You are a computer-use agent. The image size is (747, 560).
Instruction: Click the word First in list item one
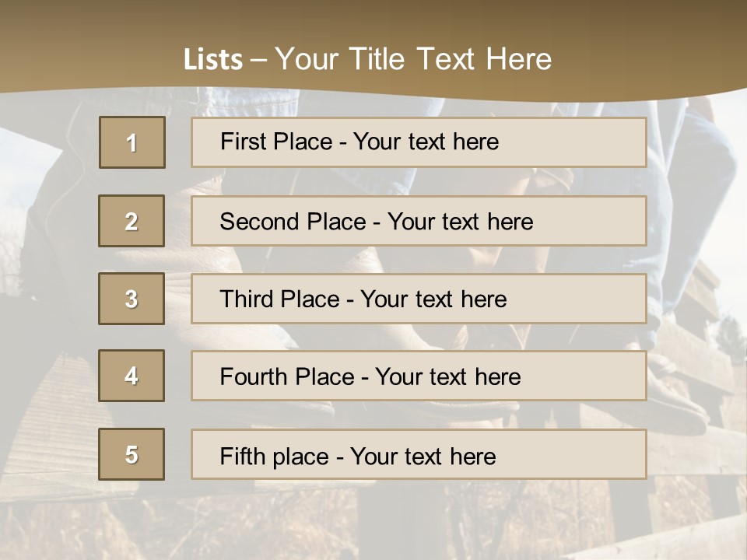[243, 142]
